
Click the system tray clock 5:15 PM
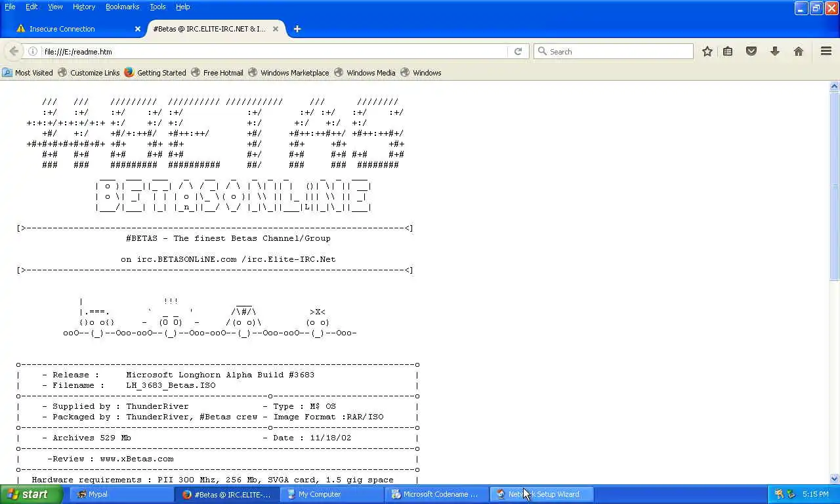pos(815,494)
